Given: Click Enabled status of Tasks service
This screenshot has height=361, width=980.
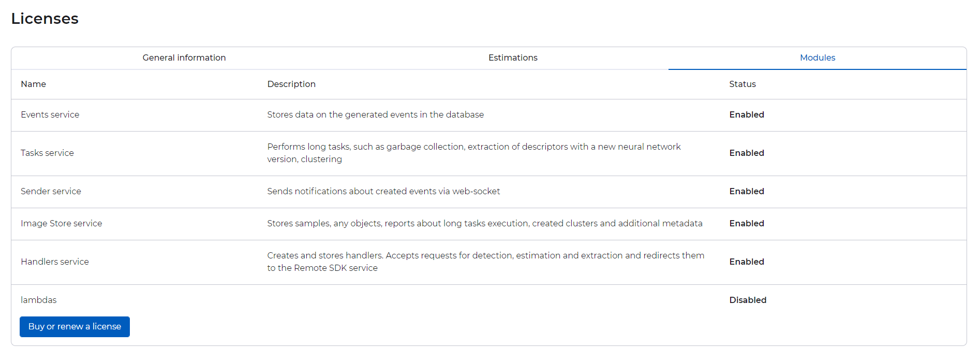Looking at the screenshot, I should click(747, 153).
